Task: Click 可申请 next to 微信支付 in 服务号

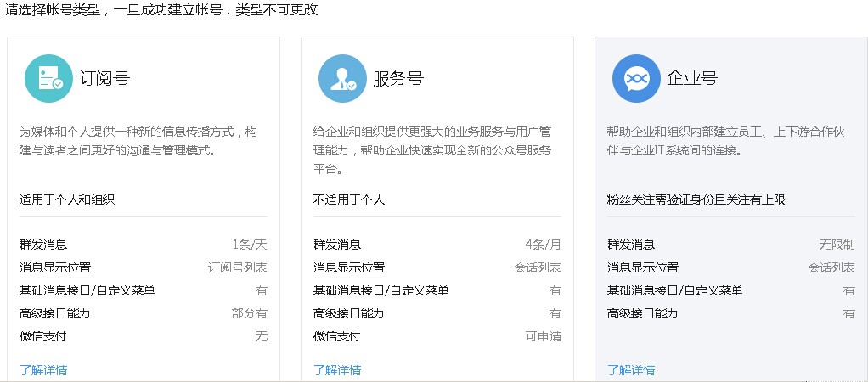Action: (543, 336)
